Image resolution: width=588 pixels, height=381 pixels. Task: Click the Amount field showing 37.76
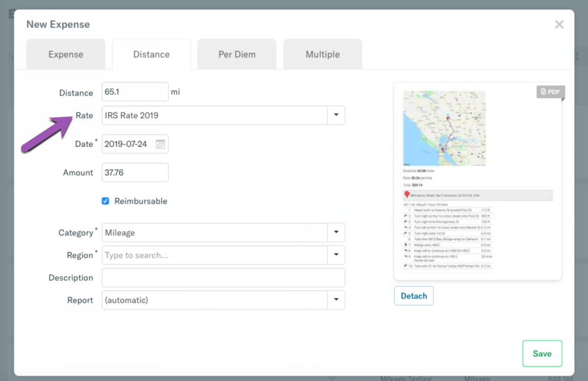(134, 172)
